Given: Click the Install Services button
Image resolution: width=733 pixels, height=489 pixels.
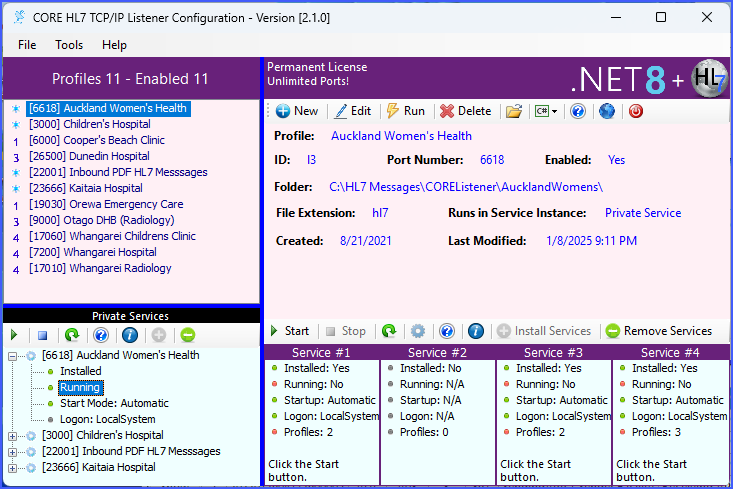Looking at the screenshot, I should [544, 331].
